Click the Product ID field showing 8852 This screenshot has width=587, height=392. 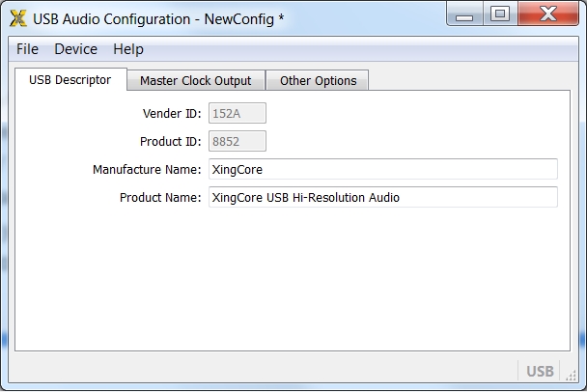(x=238, y=142)
